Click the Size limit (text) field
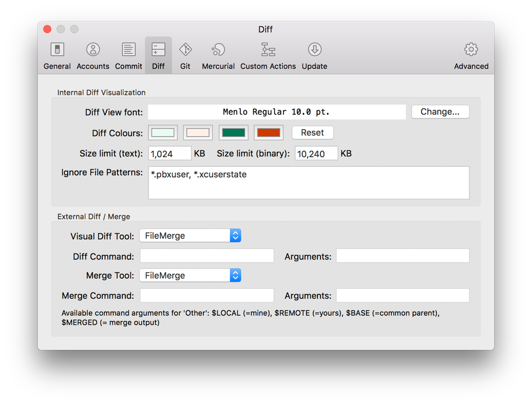Screen dimensions: 532x404 [x=169, y=153]
